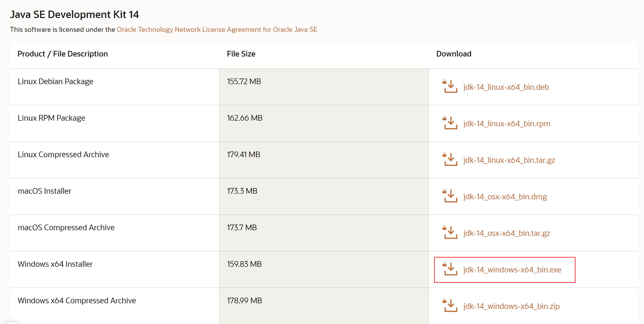Click jdk-14_windows-x64_bin.zip link
The image size is (644, 324).
pos(511,306)
